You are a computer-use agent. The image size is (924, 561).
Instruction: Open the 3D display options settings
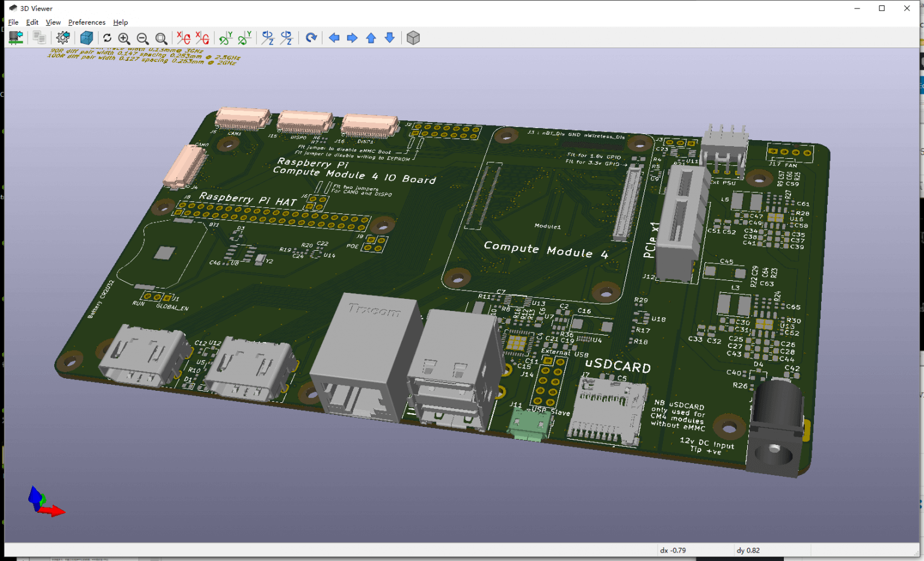tap(63, 37)
